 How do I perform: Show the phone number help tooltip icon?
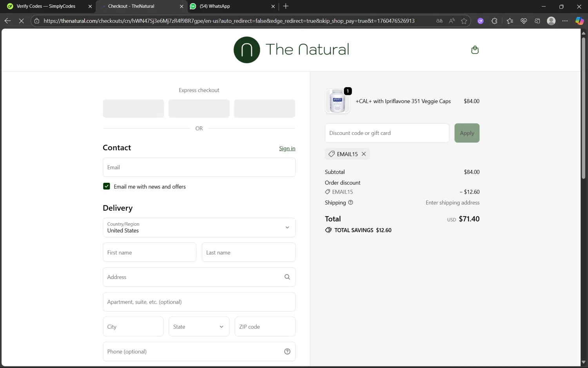[287, 352]
